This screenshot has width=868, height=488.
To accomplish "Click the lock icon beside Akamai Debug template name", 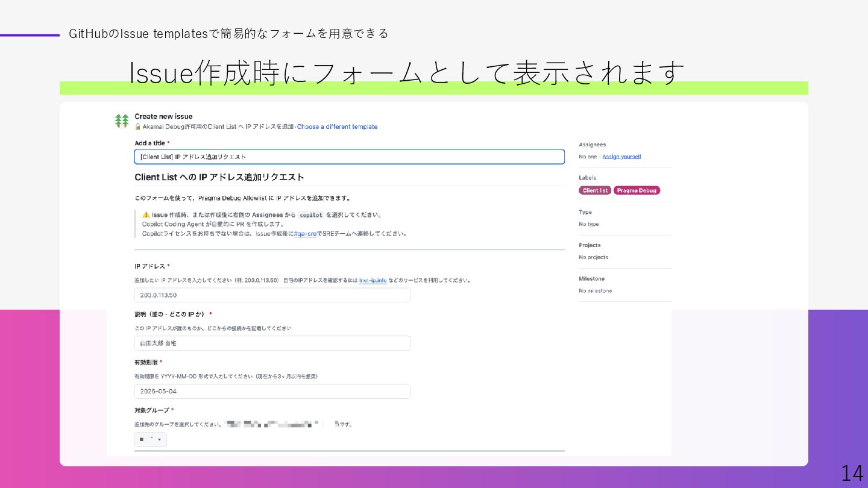I will 137,127.
